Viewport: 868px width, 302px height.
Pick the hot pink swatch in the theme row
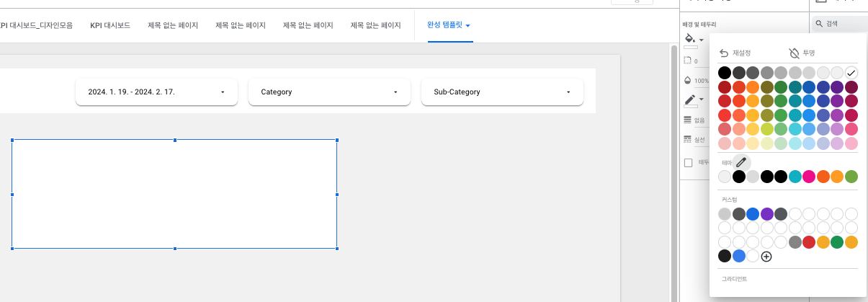pos(809,177)
